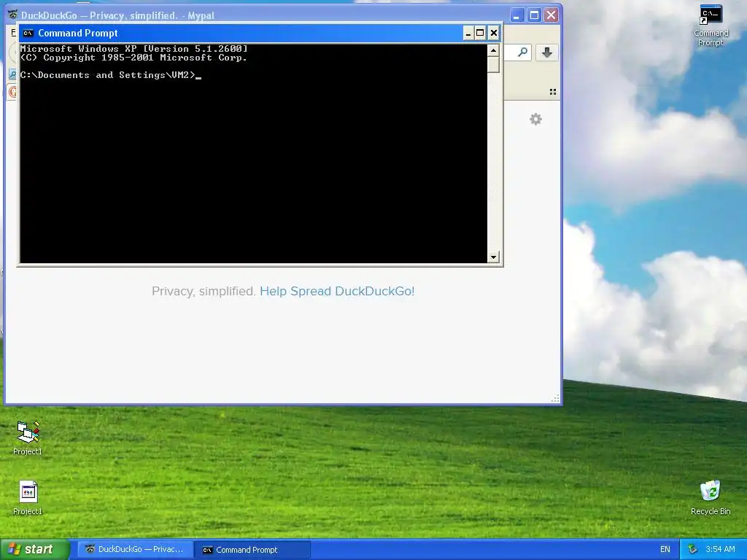Maximize the Command Prompt window

pyautogui.click(x=480, y=33)
